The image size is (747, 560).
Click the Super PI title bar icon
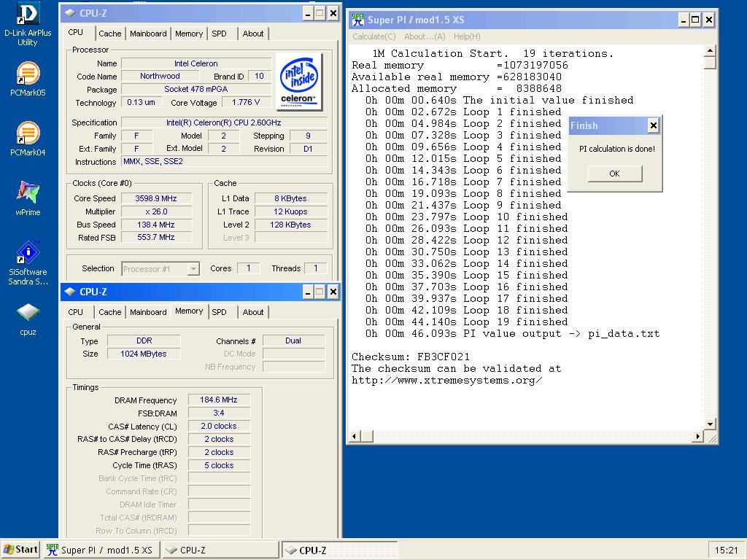[357, 20]
